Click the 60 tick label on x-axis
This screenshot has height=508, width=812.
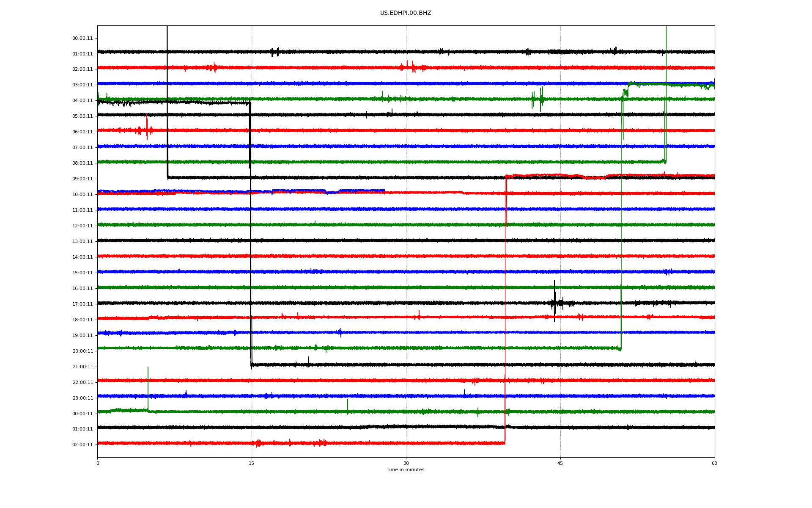[714, 463]
